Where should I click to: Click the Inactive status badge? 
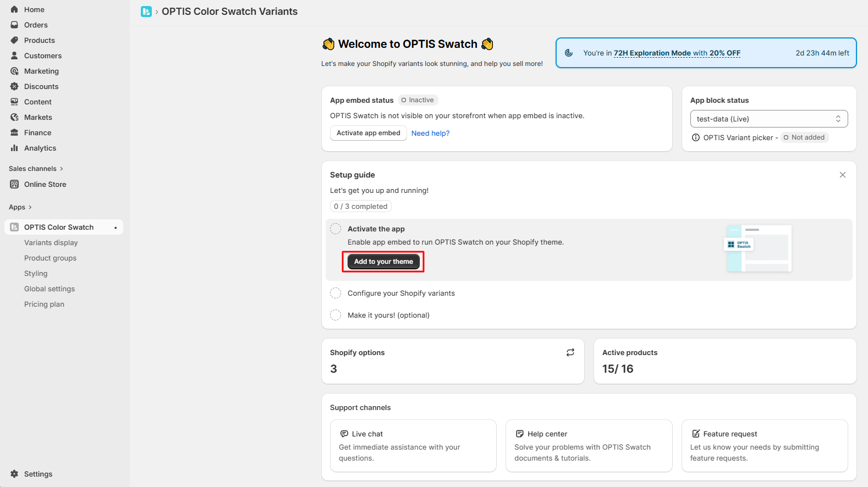pos(418,100)
